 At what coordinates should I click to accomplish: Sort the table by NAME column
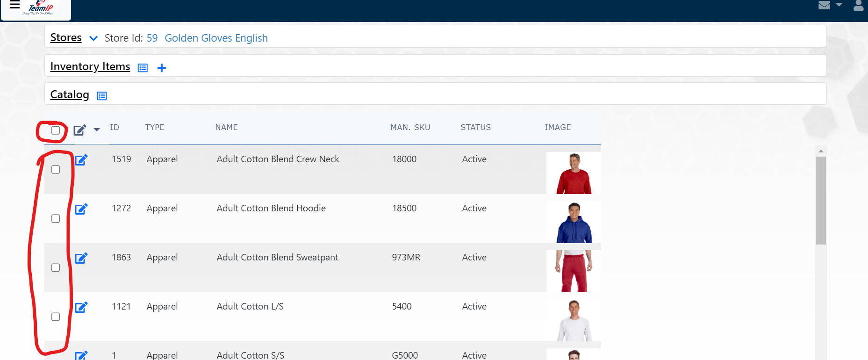[x=226, y=127]
